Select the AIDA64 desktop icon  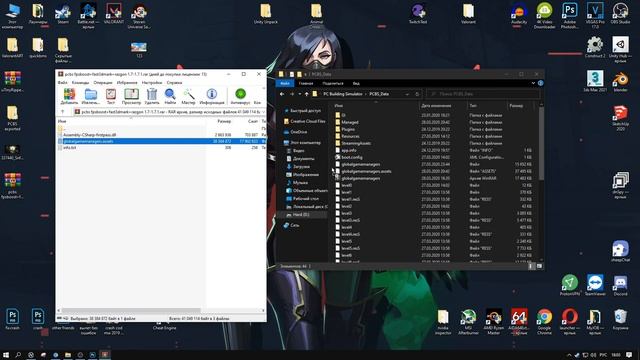[x=519, y=322]
